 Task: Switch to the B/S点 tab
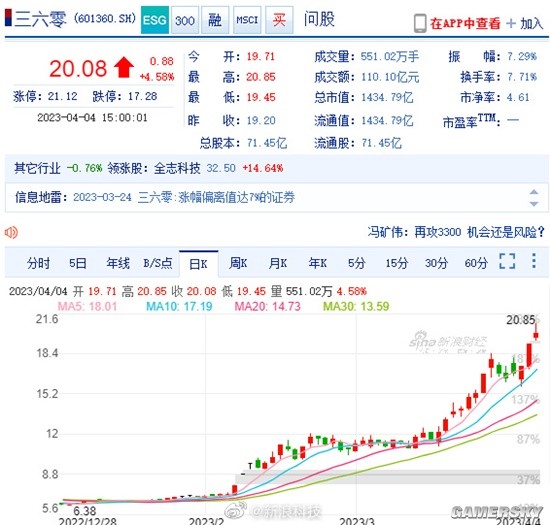pos(158,263)
